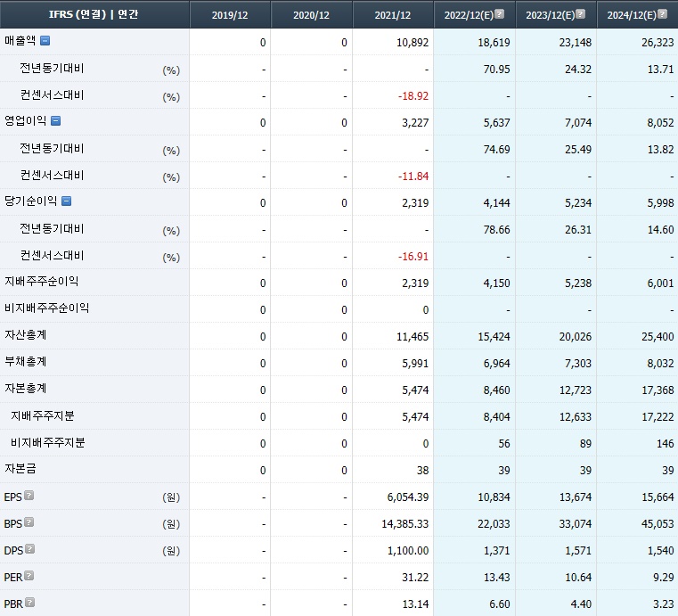Open help icon next to 2022/12(E)

pyautogui.click(x=500, y=14)
